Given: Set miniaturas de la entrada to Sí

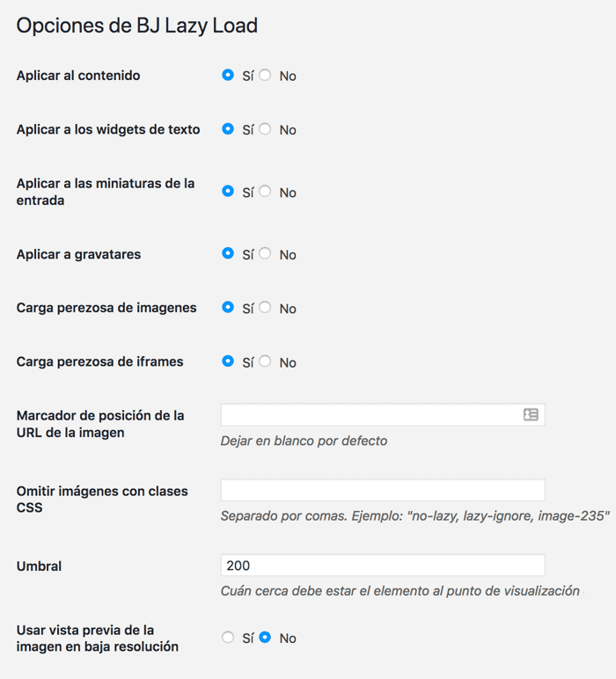Looking at the screenshot, I should 228,192.
